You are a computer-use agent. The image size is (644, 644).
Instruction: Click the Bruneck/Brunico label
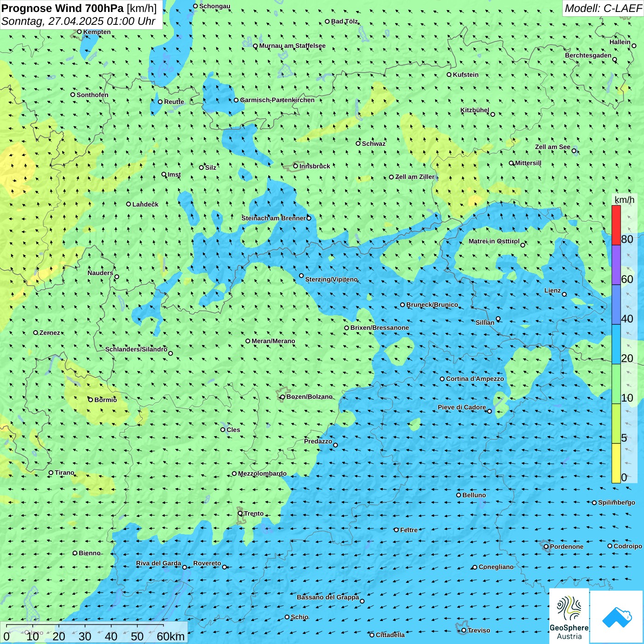tap(432, 305)
